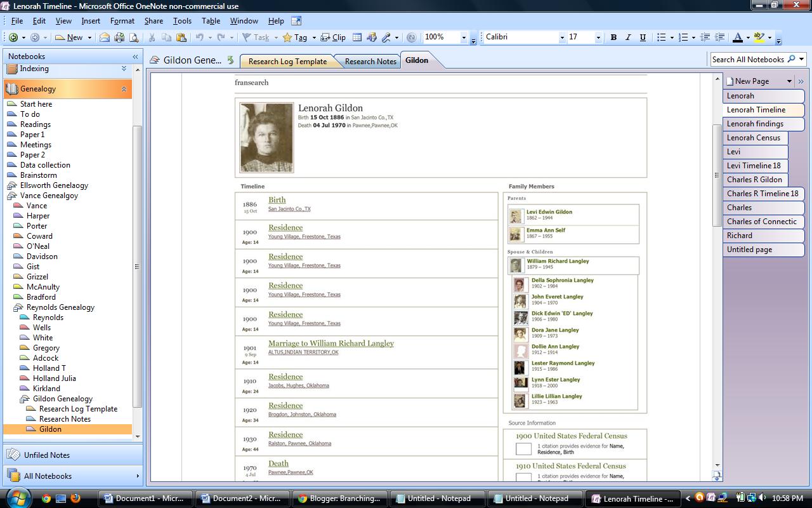Viewport: 812px width, 508px height.
Task: Click the decrease indent icon
Action: (706, 37)
